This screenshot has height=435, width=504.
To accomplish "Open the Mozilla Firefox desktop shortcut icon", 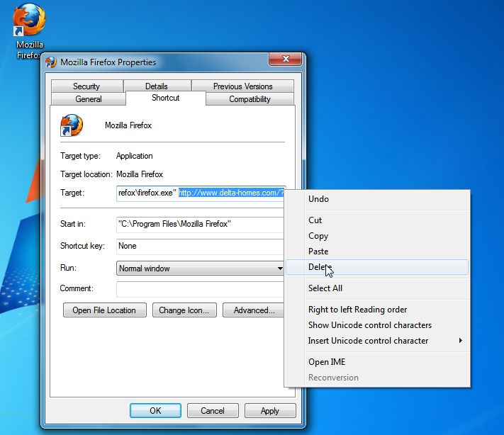I will (x=29, y=19).
